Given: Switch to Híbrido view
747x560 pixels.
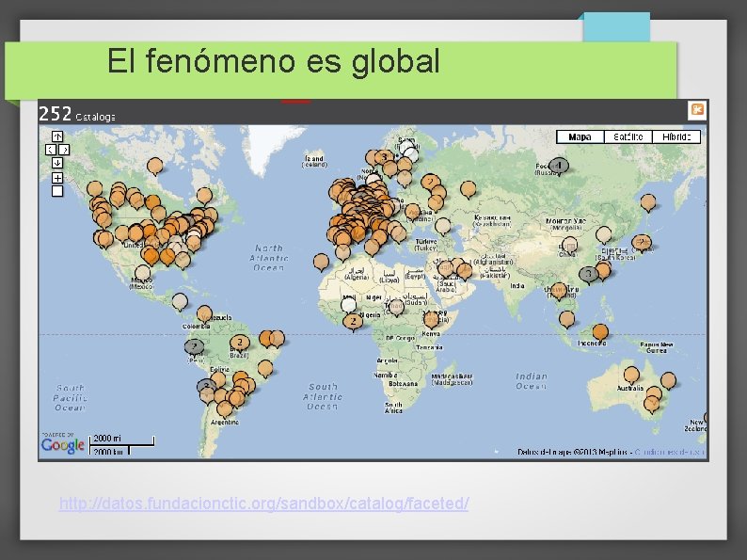Looking at the screenshot, I should (676, 136).
